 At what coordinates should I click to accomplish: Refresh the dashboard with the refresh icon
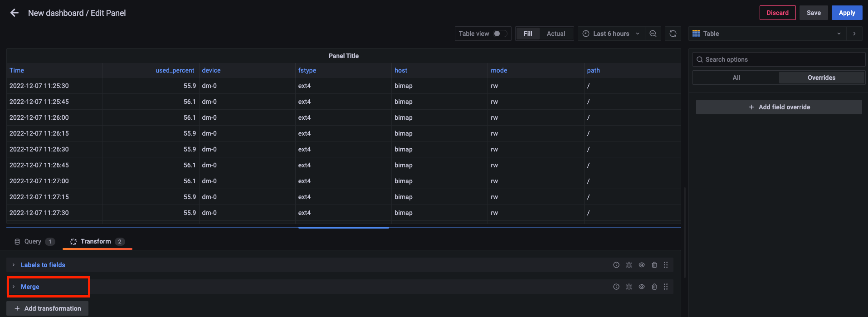click(x=673, y=34)
